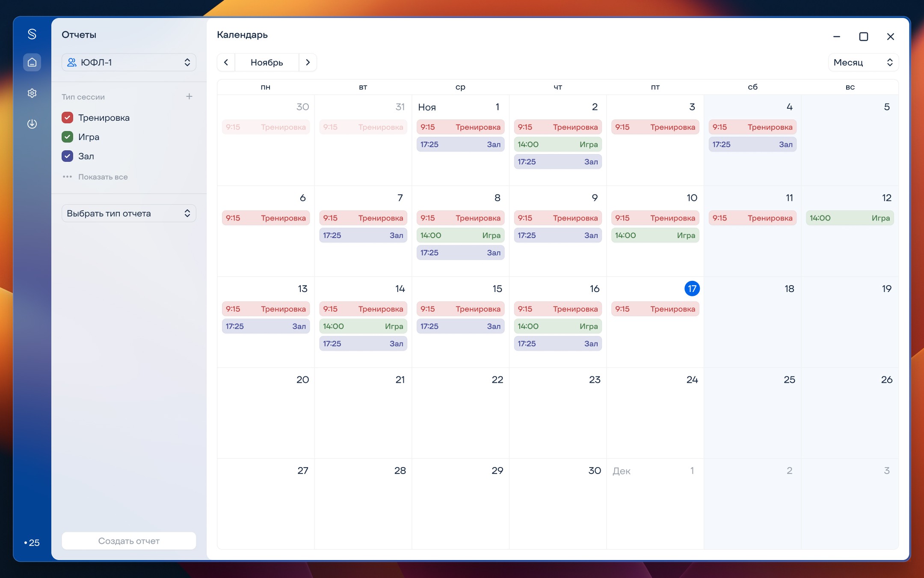The image size is (924, 578).
Task: Open 17:25 Зал event on November 1
Action: [460, 144]
